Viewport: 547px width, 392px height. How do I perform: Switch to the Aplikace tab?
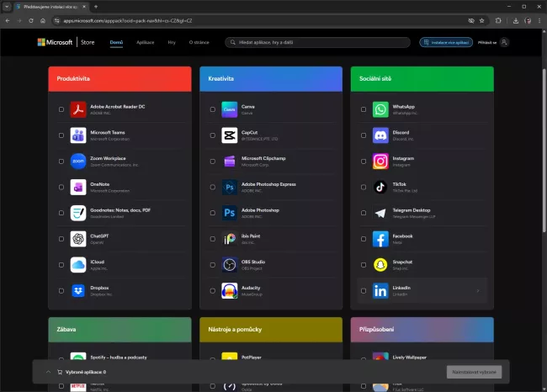coord(145,42)
